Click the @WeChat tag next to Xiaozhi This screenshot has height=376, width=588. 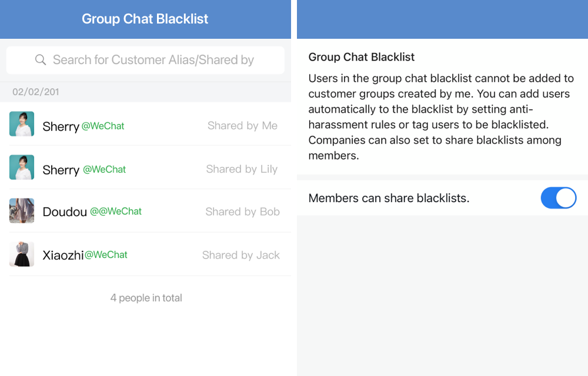(x=106, y=255)
